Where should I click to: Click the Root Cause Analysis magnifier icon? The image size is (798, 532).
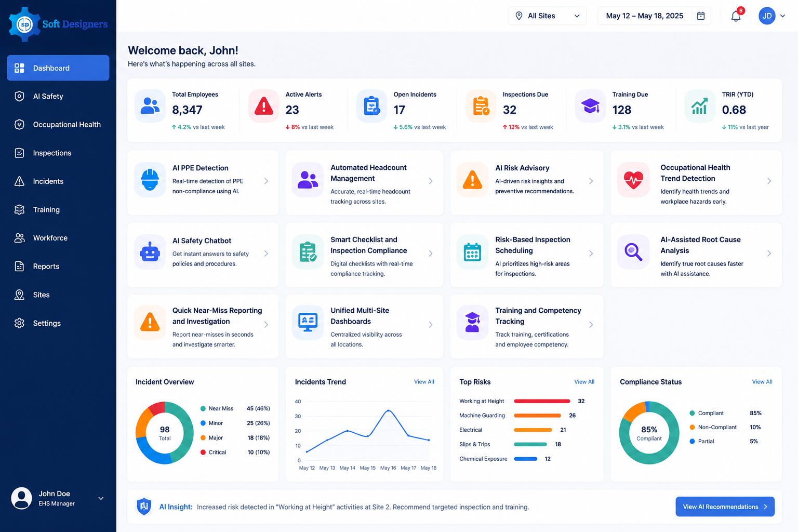(633, 252)
